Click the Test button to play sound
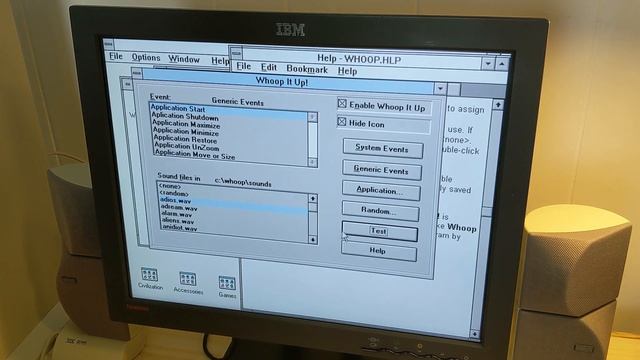The image size is (640, 360). click(379, 231)
